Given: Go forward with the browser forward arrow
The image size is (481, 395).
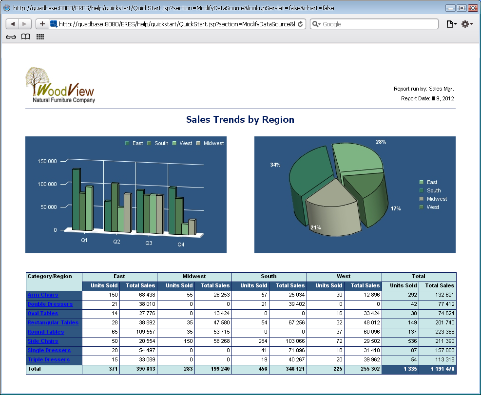Looking at the screenshot, I should pos(25,24).
